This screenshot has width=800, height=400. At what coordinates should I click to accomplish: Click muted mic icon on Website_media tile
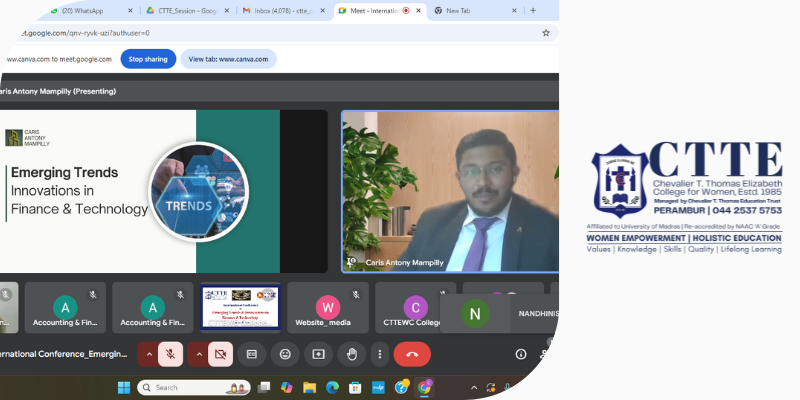tap(356, 294)
